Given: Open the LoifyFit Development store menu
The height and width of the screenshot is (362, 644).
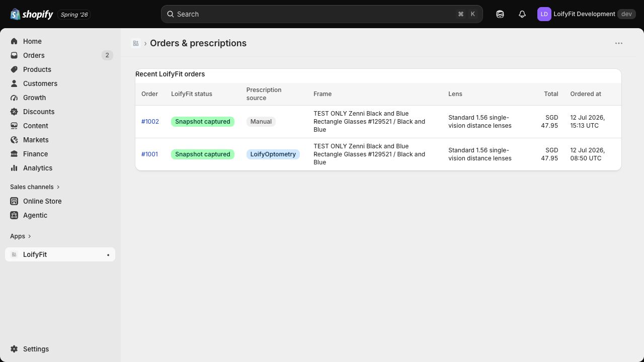Looking at the screenshot, I should pyautogui.click(x=586, y=14).
